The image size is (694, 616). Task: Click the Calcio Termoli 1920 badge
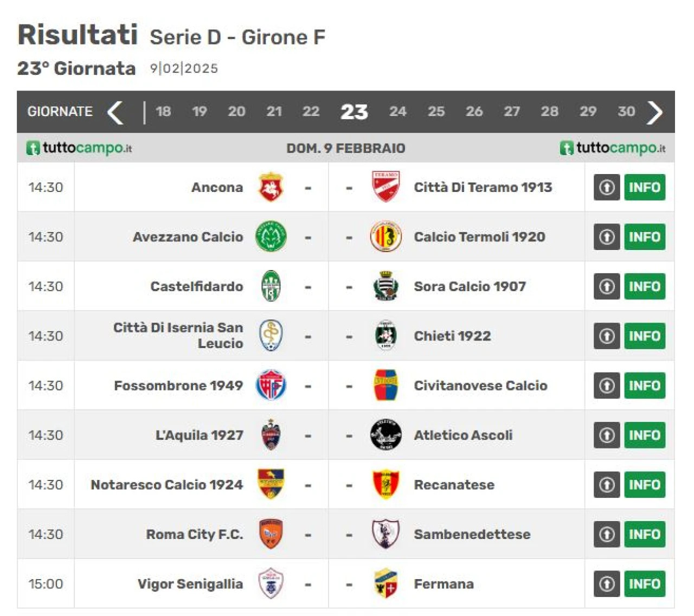tap(385, 236)
